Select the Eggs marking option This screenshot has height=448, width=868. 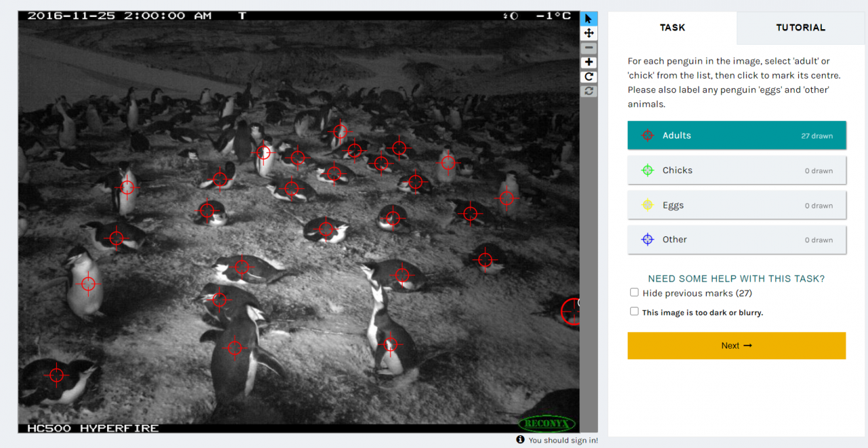click(x=736, y=205)
